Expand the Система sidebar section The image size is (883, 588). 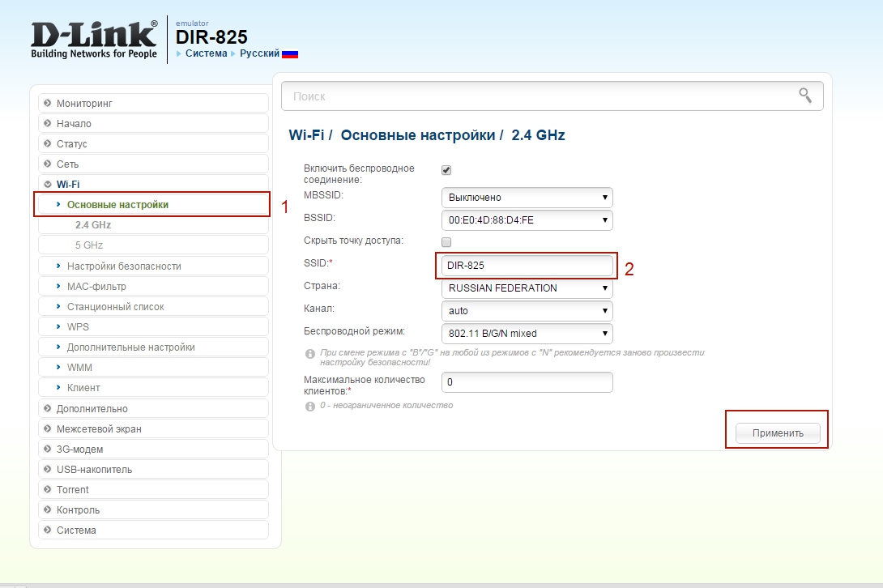coord(153,530)
